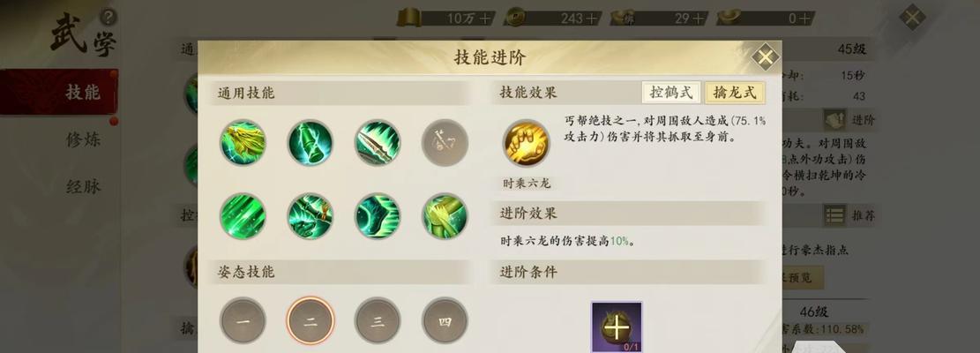Select the green bamboo staff skill icon
This screenshot has height=353, width=980.
(x=310, y=143)
